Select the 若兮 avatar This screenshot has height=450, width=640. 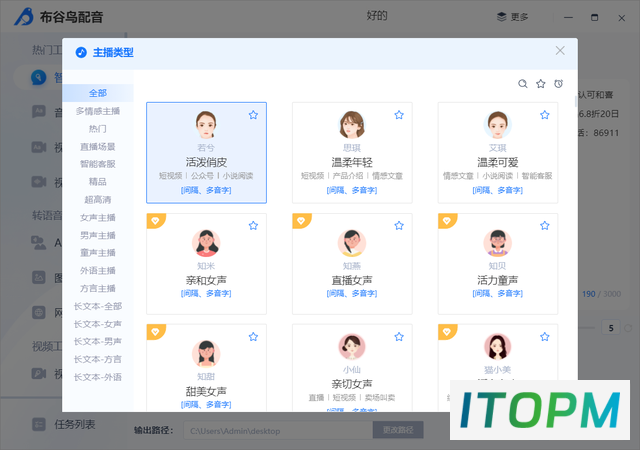click(206, 125)
